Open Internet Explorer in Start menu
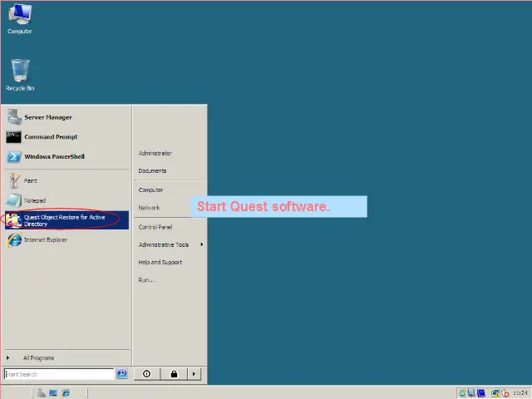 pyautogui.click(x=45, y=240)
